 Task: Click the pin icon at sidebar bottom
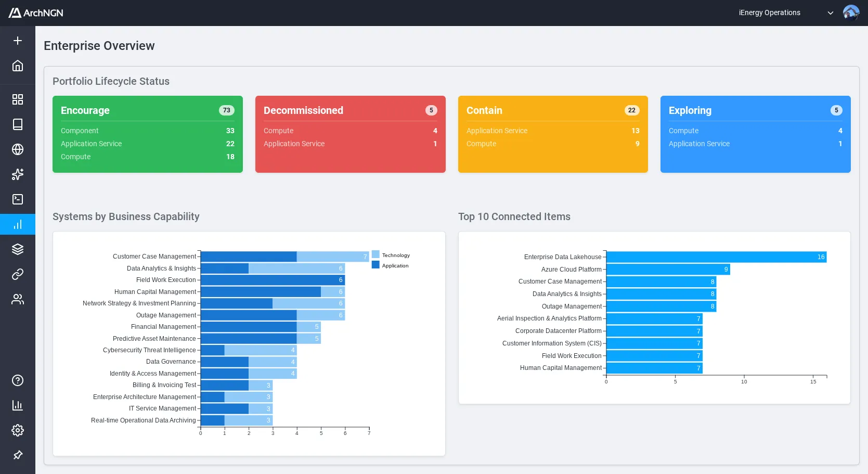coord(18,455)
